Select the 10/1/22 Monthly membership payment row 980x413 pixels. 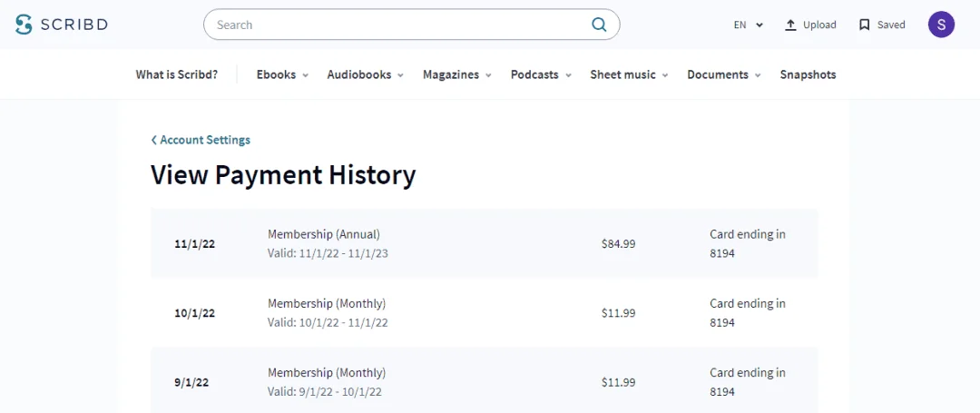pyautogui.click(x=485, y=312)
